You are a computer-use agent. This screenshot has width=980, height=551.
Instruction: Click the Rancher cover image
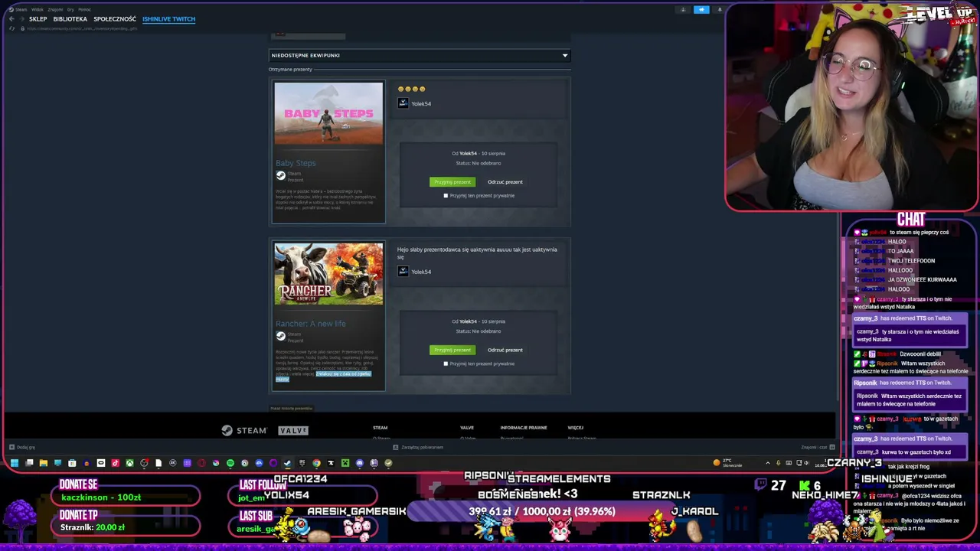[328, 274]
